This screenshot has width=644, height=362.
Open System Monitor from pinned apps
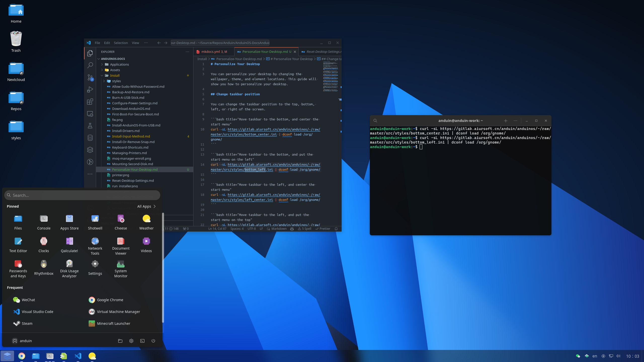[121, 269]
